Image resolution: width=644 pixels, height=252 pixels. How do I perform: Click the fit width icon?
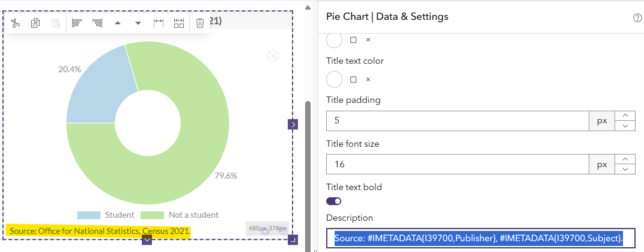159,23
